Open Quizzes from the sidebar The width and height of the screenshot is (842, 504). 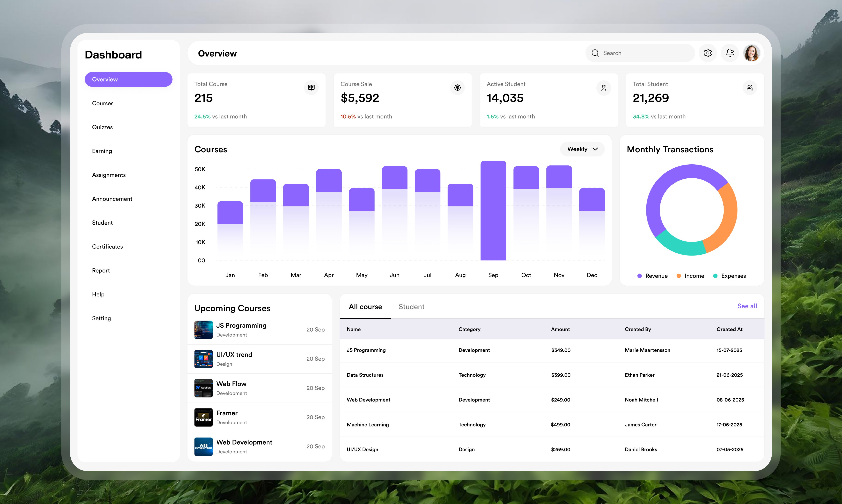(x=102, y=127)
